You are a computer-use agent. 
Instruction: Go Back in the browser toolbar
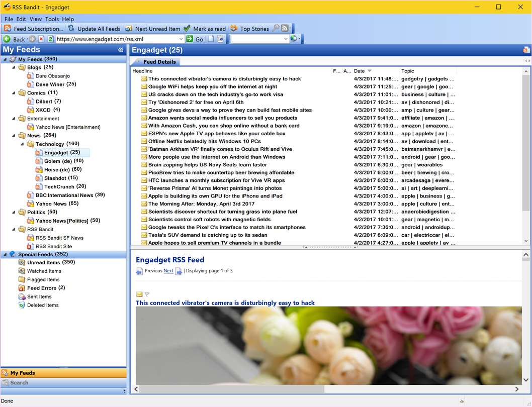click(x=14, y=39)
